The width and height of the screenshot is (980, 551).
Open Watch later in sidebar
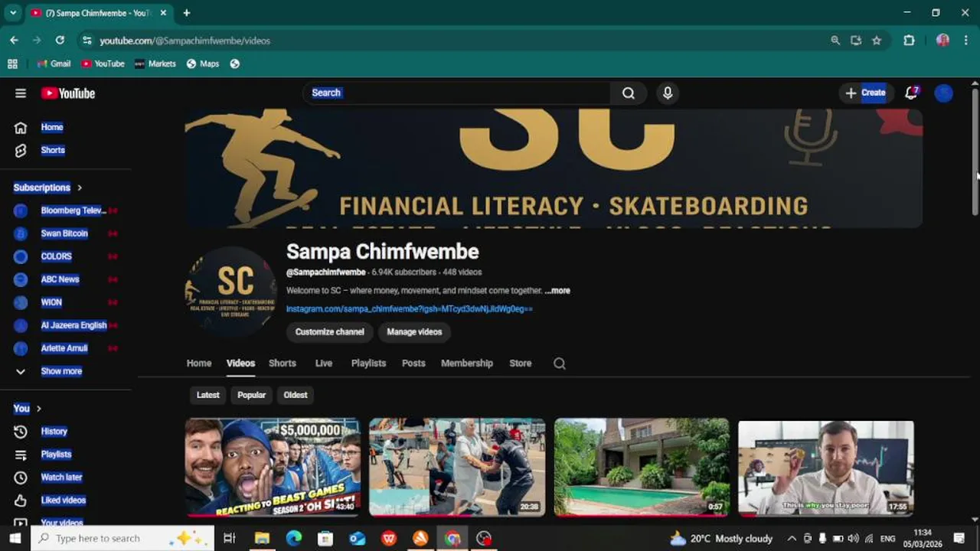coord(61,478)
